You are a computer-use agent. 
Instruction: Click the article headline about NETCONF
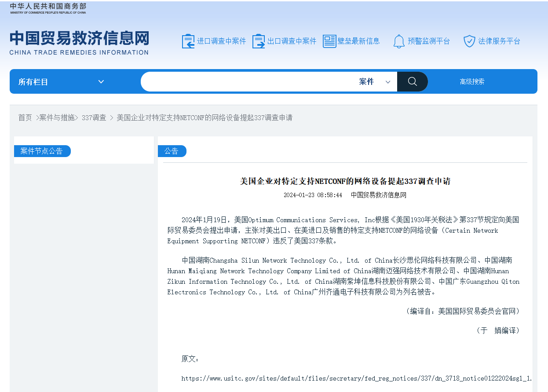click(x=345, y=181)
